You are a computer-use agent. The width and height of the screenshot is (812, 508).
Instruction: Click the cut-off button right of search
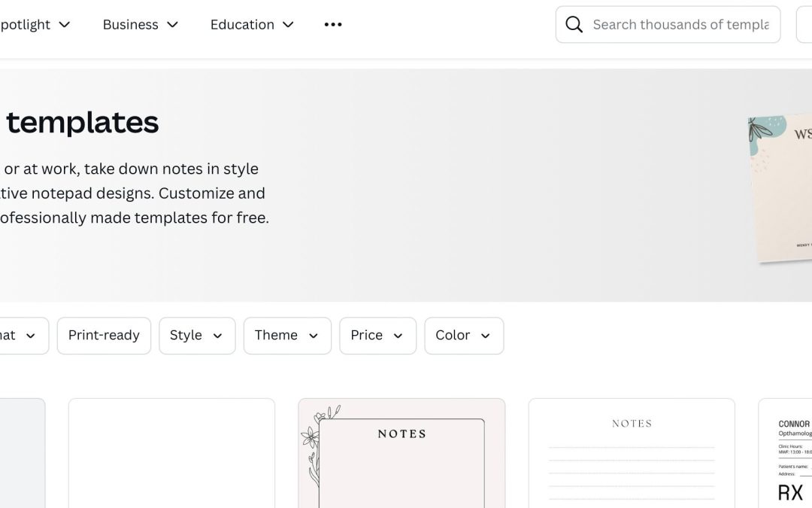804,25
